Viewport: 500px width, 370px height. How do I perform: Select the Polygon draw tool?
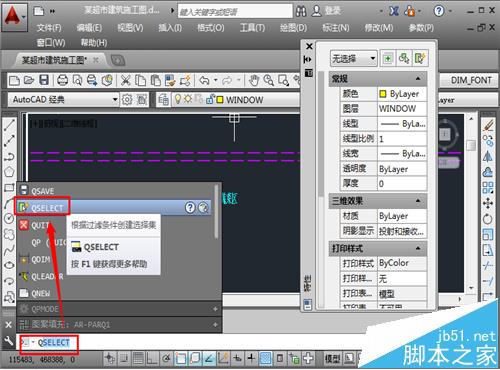click(9, 172)
